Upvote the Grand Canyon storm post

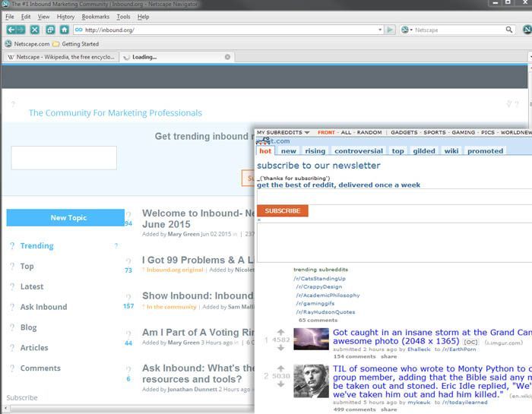280,332
